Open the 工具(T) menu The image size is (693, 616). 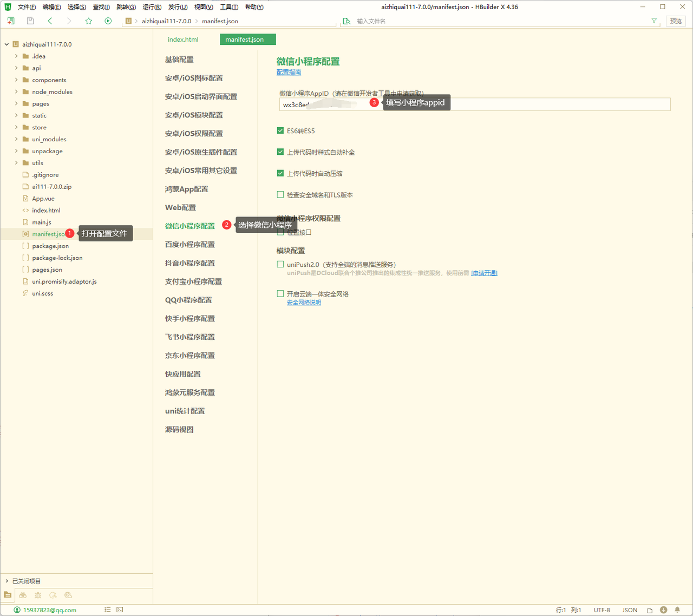click(x=229, y=7)
